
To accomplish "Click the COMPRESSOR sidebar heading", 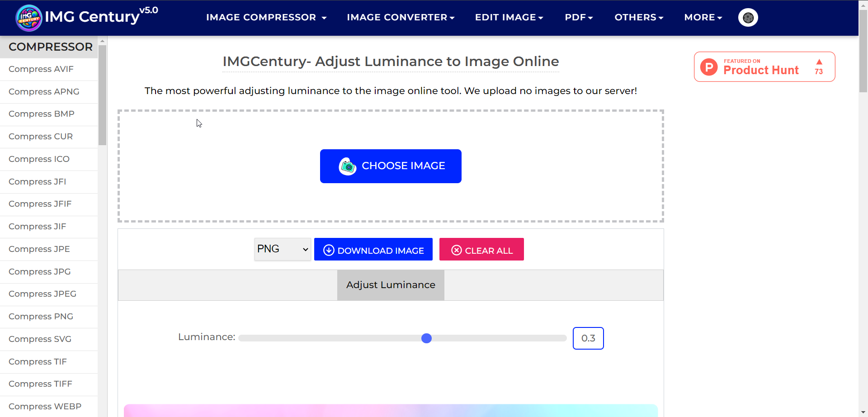I will [x=51, y=47].
